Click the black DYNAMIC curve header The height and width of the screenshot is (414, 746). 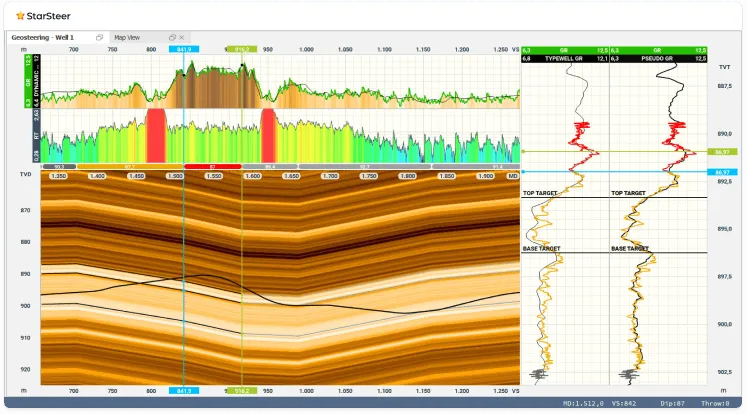pos(36,81)
